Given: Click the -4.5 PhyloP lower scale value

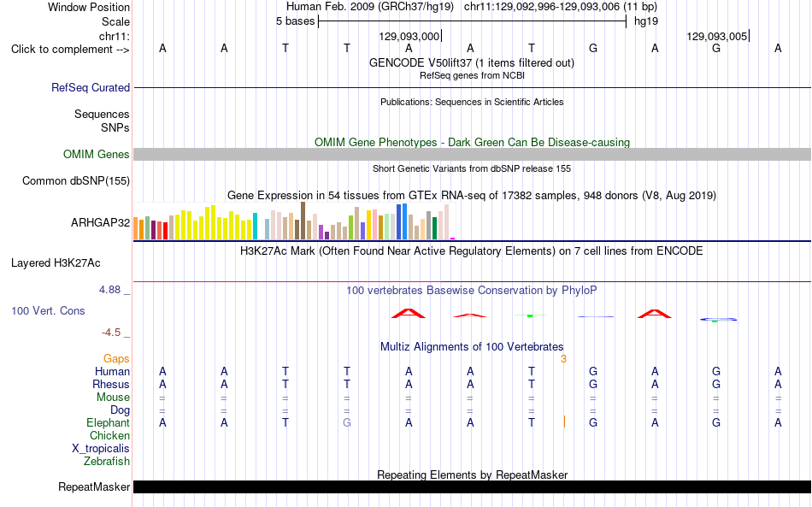Looking at the screenshot, I should click(111, 333).
